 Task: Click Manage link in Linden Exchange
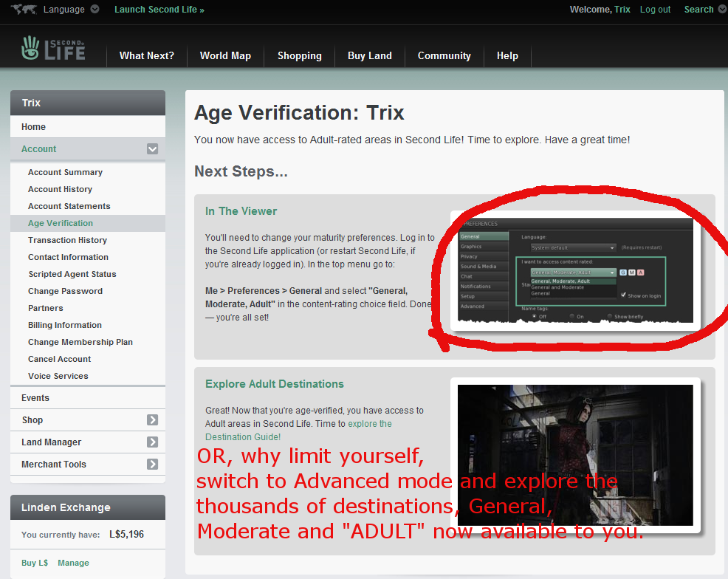click(73, 563)
